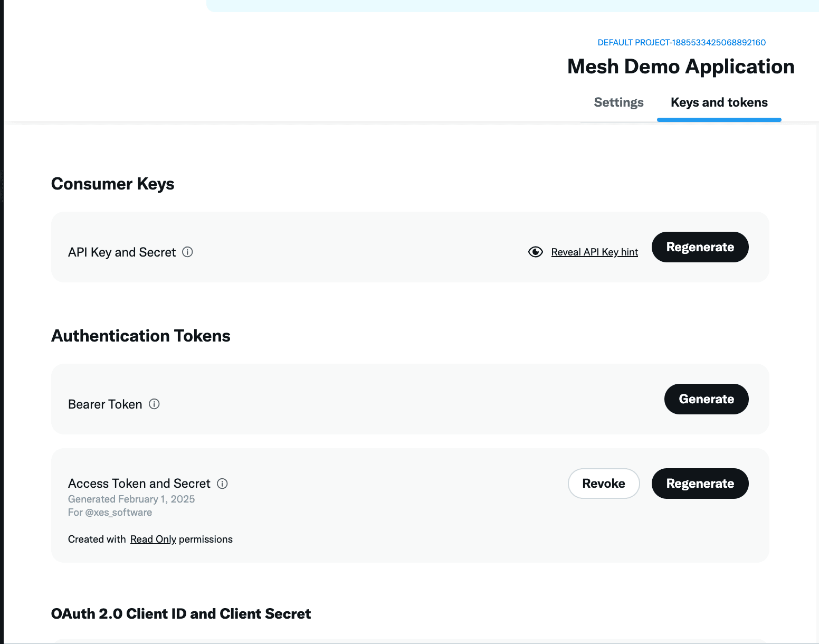Click the @xes_software account text
Viewport: 819px width, 644px height.
(x=118, y=513)
